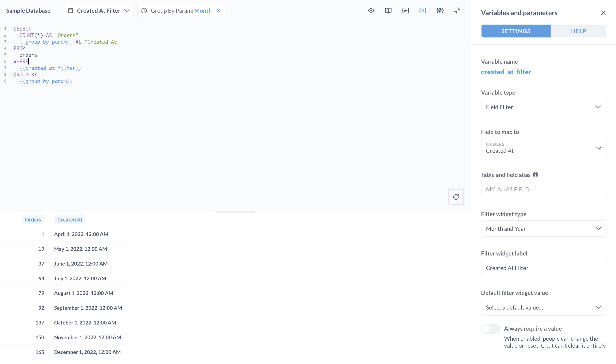Toggle the variables {x} icon
616x364 pixels.
click(x=422, y=11)
